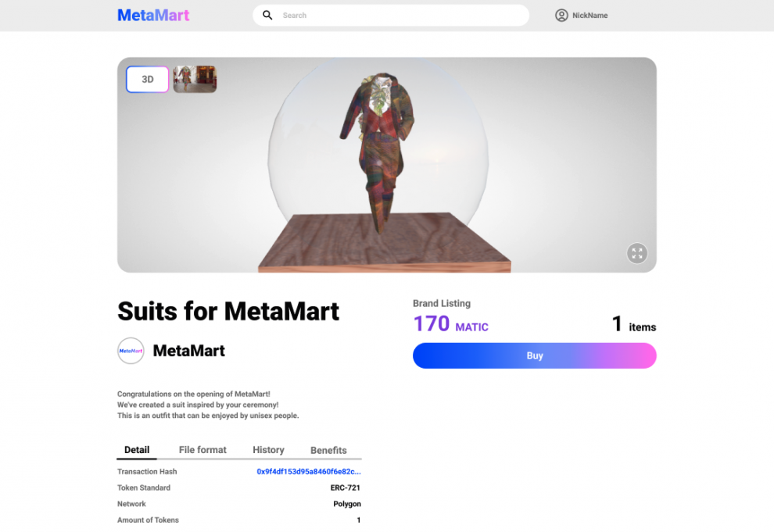Open the transaction hash link

pos(309,471)
